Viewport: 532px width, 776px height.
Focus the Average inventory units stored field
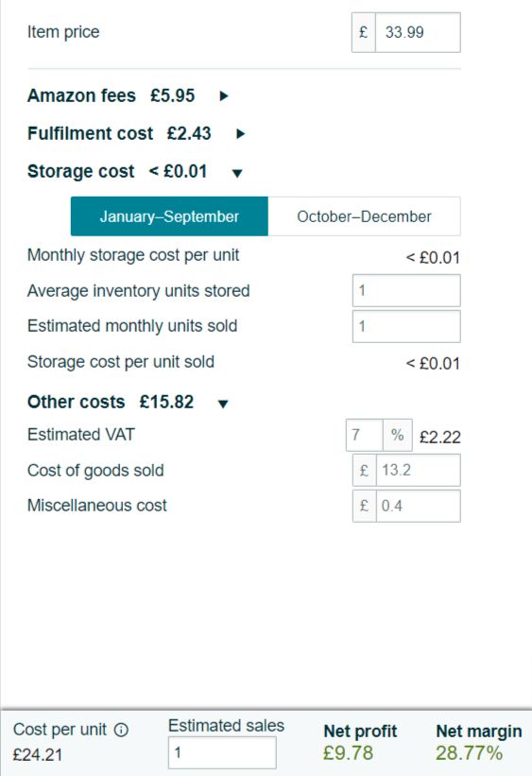[406, 290]
